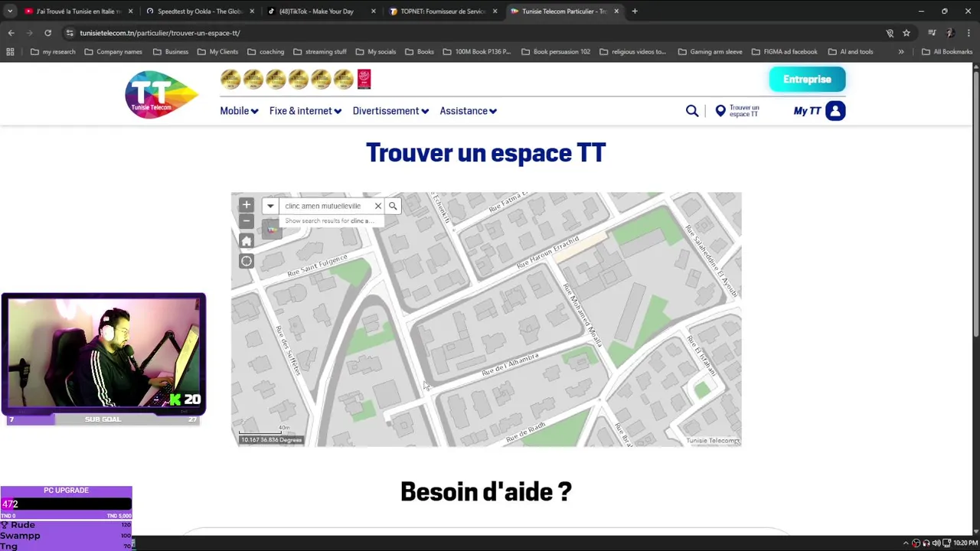980x551 pixels.
Task: Zoom in on the map with plus button
Action: 247,205
